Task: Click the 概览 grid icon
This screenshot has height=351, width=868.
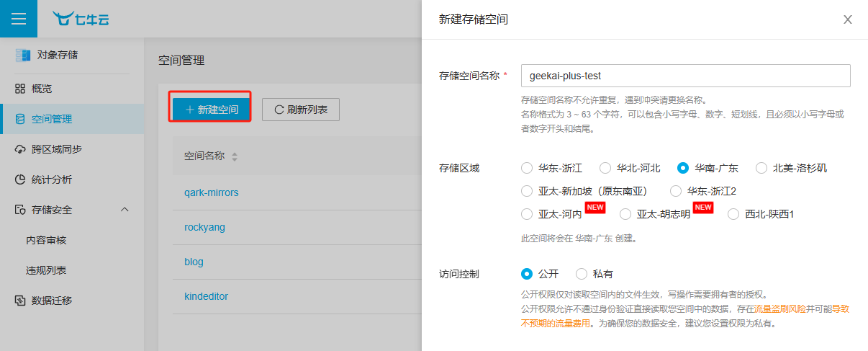Action: coord(20,89)
